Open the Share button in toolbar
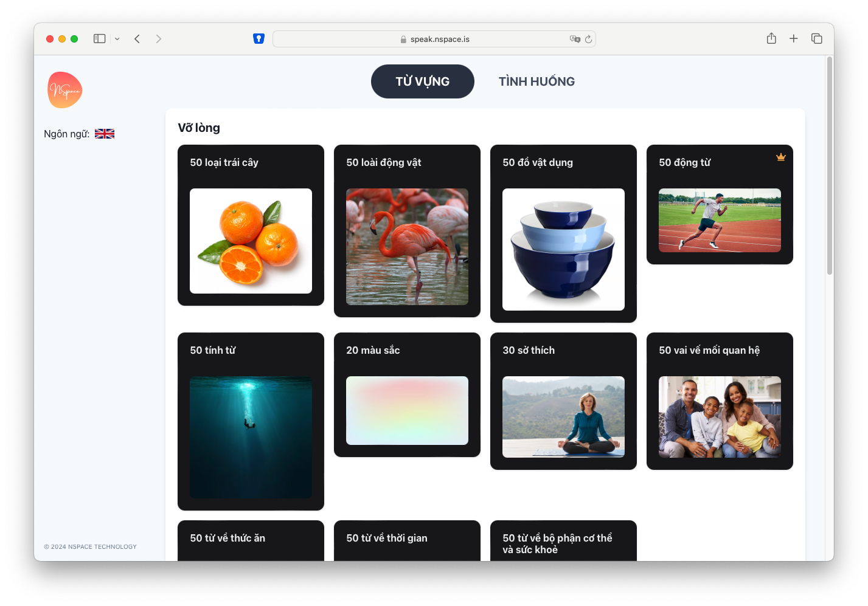Screen dimensions: 868x606 click(x=771, y=38)
